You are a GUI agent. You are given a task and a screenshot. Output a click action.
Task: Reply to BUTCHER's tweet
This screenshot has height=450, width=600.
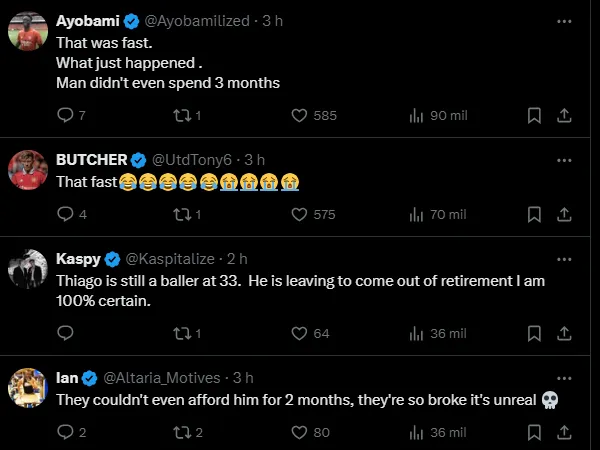pyautogui.click(x=66, y=214)
